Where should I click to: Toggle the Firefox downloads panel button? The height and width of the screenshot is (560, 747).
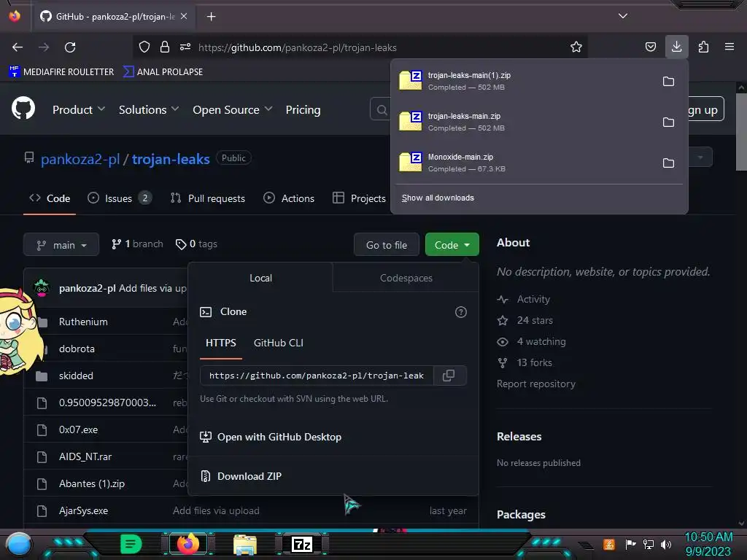coord(676,47)
